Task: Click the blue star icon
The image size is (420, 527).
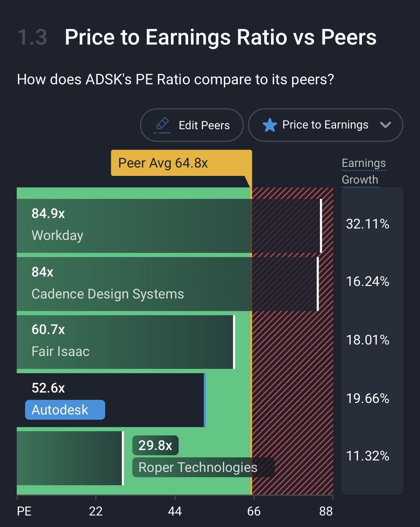Action: point(270,125)
